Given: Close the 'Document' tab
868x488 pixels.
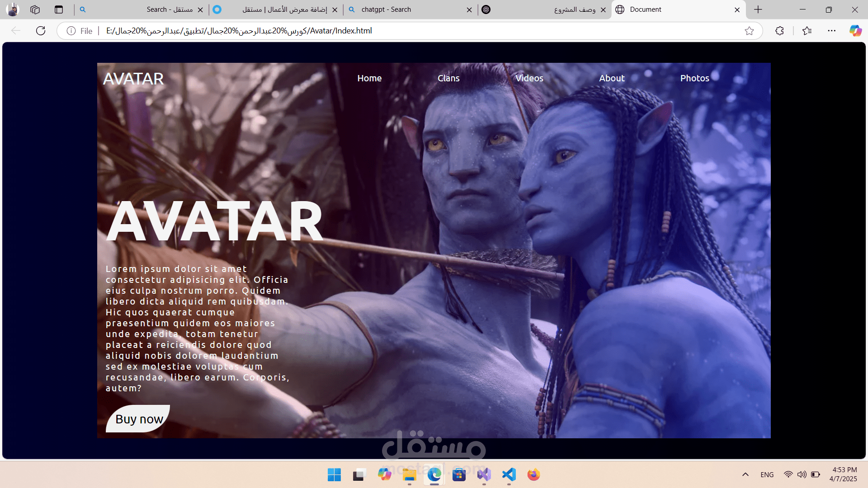Looking at the screenshot, I should click(x=737, y=9).
